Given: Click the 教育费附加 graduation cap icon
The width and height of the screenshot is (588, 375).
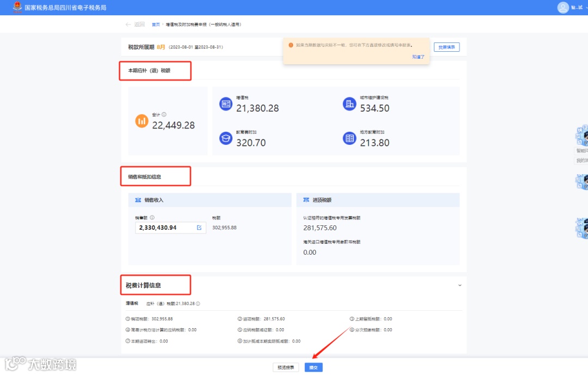Looking at the screenshot, I should click(226, 138).
